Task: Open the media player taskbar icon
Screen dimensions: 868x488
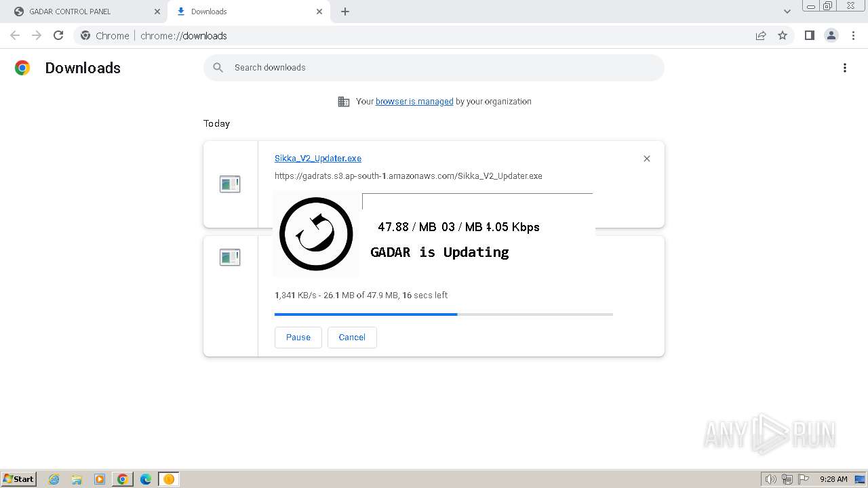Action: 100,479
